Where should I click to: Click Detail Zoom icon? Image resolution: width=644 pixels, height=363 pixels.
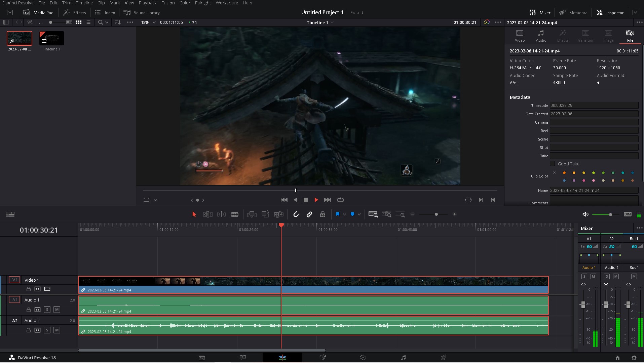coord(387,214)
